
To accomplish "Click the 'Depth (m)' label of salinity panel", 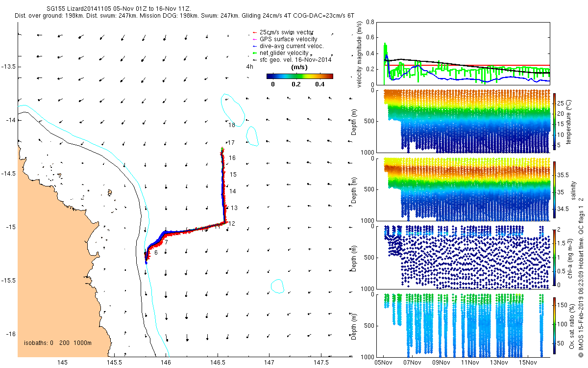I will 354,189.
